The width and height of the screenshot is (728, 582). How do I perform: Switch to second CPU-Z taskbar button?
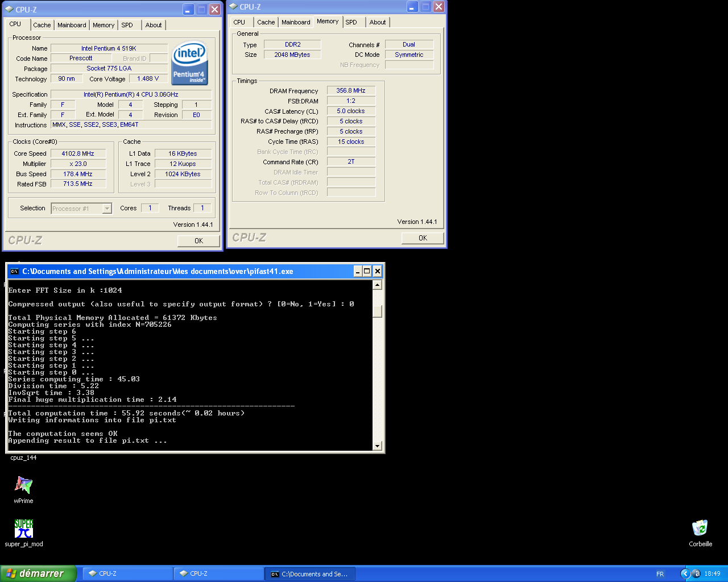click(218, 574)
